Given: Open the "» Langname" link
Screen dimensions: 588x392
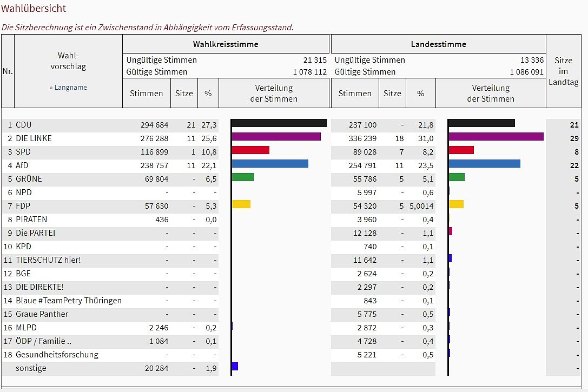Looking at the screenshot, I should (x=68, y=88).
